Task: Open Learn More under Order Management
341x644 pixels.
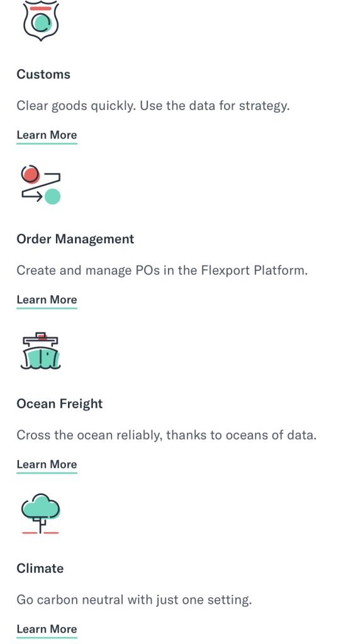Action: point(47,300)
